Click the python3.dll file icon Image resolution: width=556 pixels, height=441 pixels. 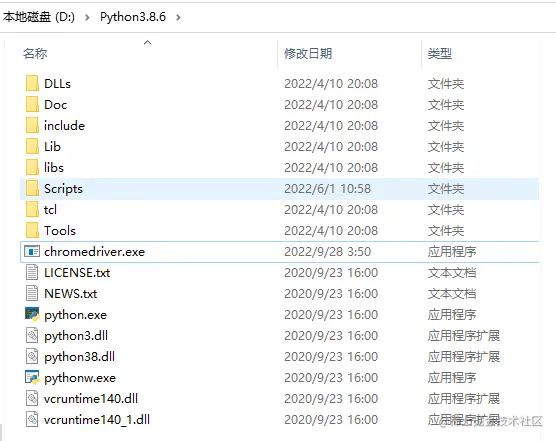(x=32, y=335)
